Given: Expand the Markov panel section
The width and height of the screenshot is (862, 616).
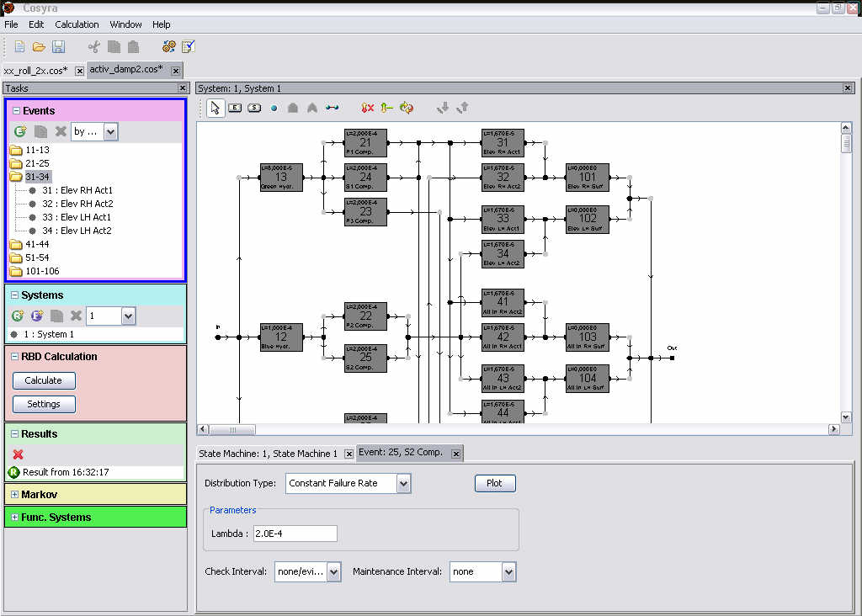Looking at the screenshot, I should [14, 495].
